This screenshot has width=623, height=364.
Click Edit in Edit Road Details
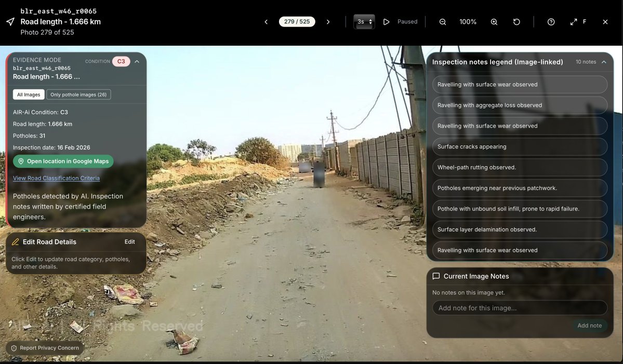pos(129,242)
